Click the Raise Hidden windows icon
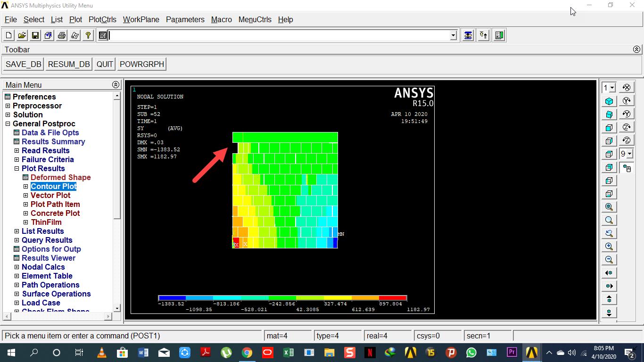The width and height of the screenshot is (644, 362). (x=468, y=35)
